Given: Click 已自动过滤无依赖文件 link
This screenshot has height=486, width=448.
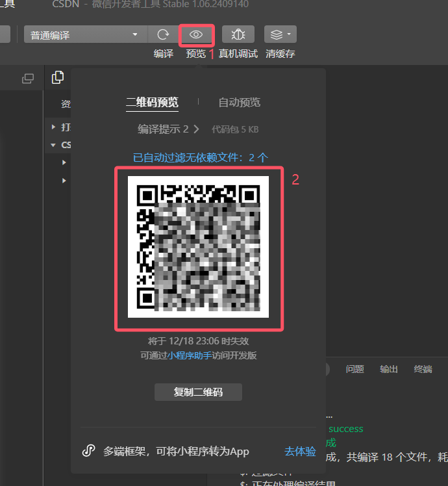Looking at the screenshot, I should pyautogui.click(x=201, y=157).
